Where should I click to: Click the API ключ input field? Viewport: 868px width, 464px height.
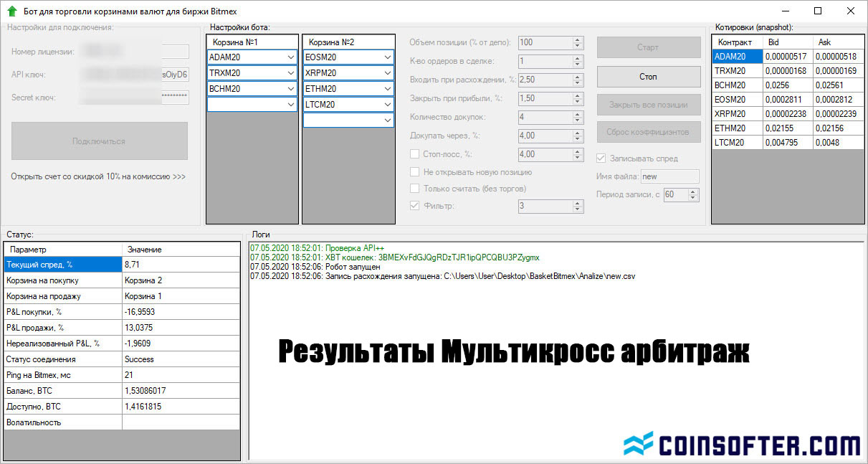click(135, 74)
